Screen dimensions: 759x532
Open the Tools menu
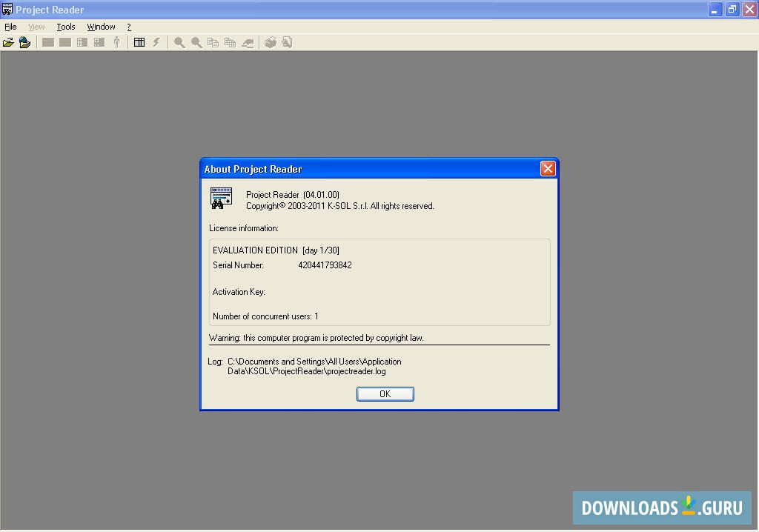[66, 27]
